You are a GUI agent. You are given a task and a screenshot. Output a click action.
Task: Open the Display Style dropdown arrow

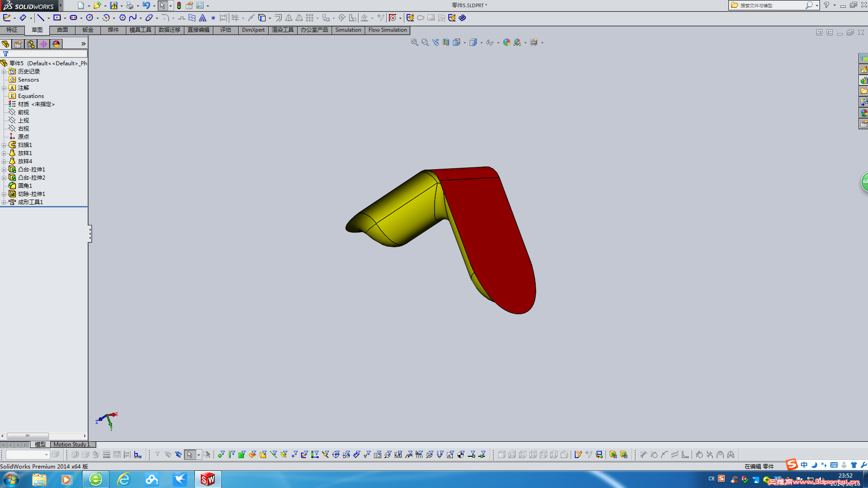pyautogui.click(x=481, y=43)
